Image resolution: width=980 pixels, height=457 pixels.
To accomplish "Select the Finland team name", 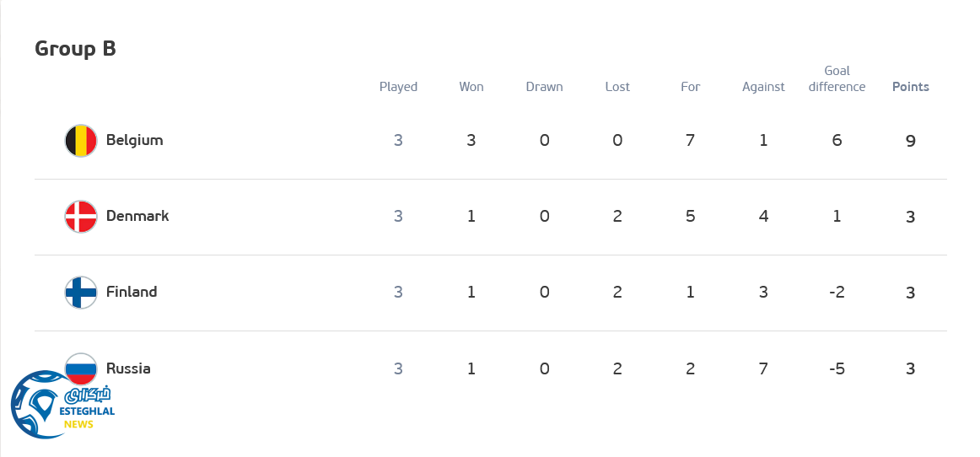I will (132, 292).
